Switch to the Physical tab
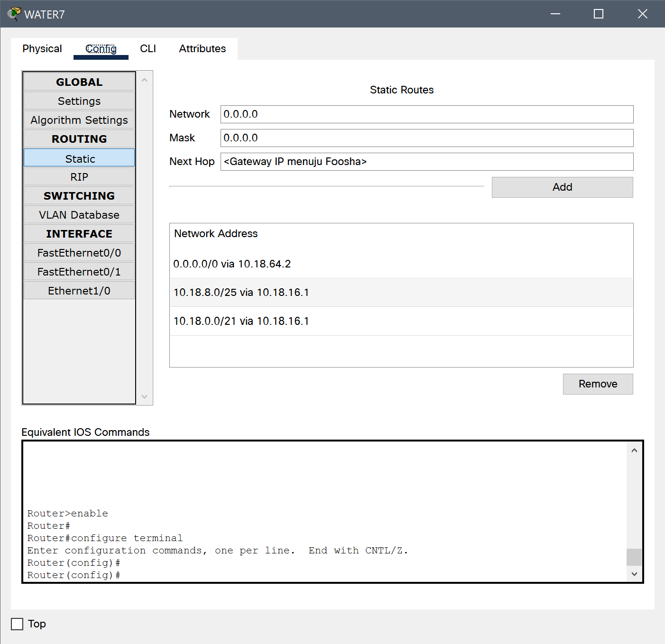This screenshot has height=644, width=665. [x=42, y=49]
